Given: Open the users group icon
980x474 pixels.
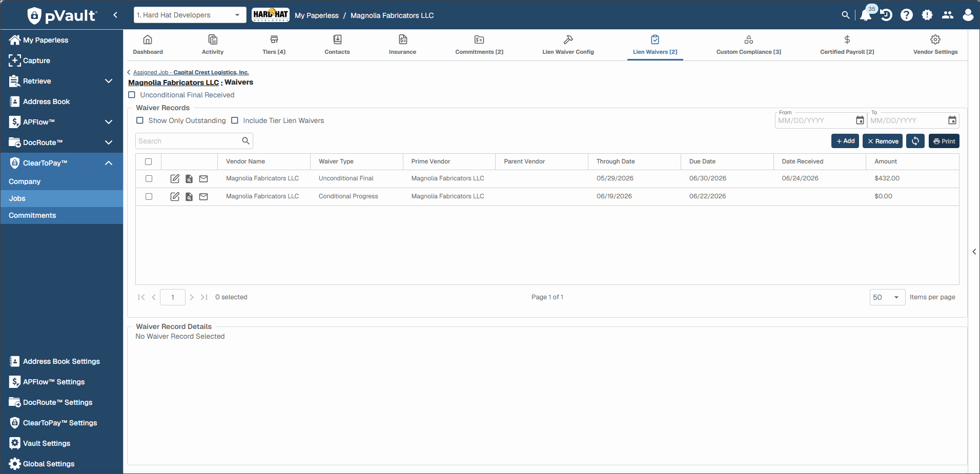Looking at the screenshot, I should point(948,15).
